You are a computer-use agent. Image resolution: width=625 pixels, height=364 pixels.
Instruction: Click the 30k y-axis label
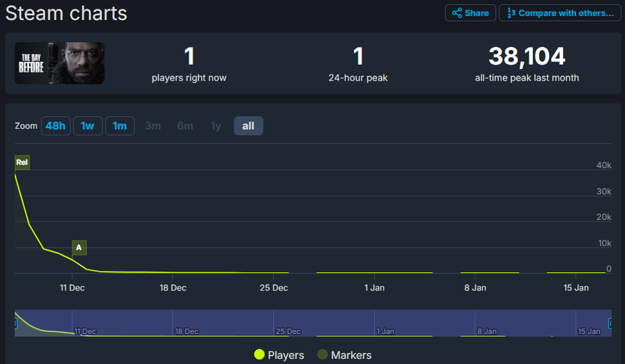point(604,192)
